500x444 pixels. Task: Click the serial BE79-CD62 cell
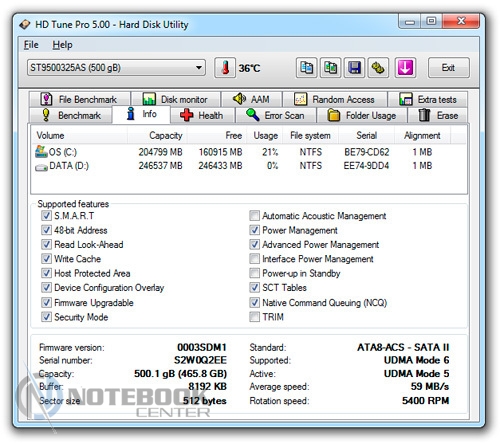click(x=367, y=152)
